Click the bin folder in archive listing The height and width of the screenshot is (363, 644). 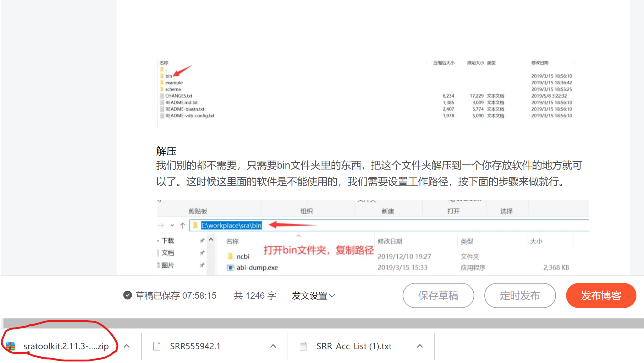coord(168,76)
